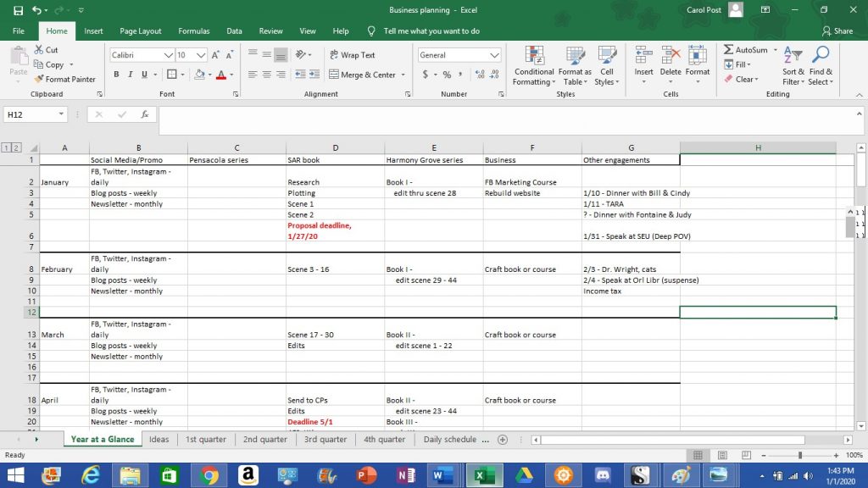The width and height of the screenshot is (868, 488).
Task: Open the Daily schedule sheet tab
Action: [449, 440]
